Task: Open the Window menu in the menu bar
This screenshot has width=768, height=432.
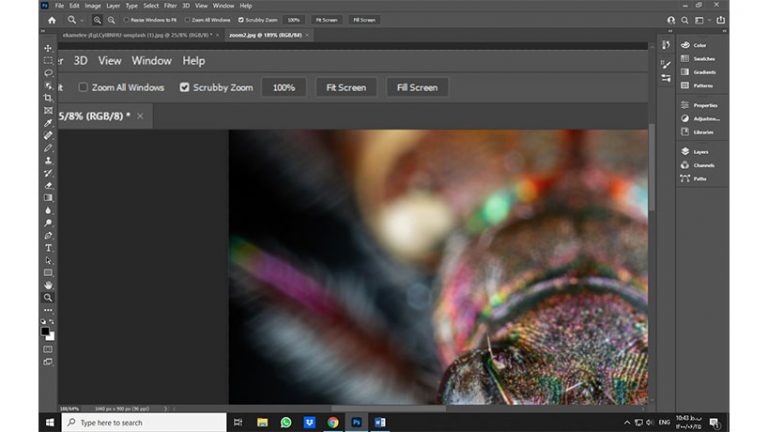Action: click(x=223, y=6)
